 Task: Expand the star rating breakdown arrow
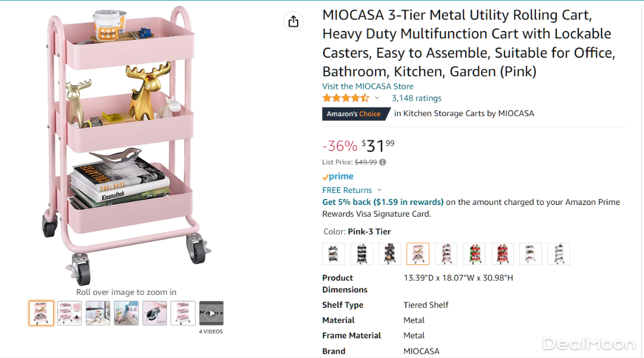[377, 98]
